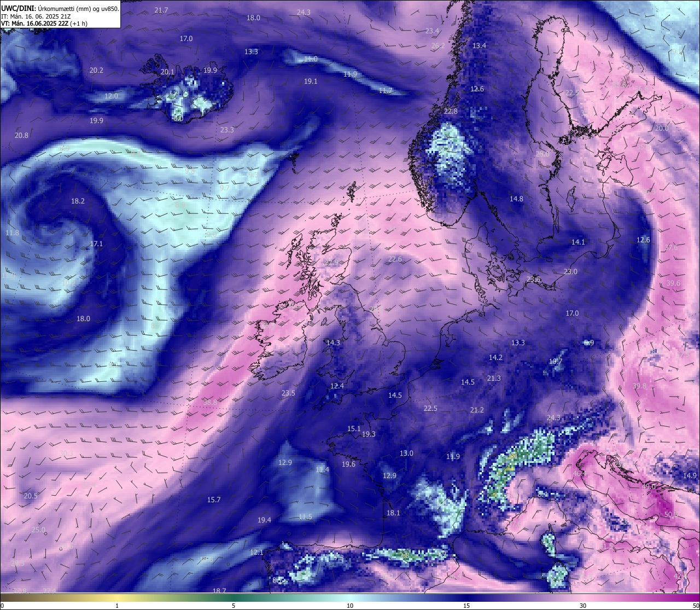Click the map value 19.4
700x610 pixels.
pos(264,520)
